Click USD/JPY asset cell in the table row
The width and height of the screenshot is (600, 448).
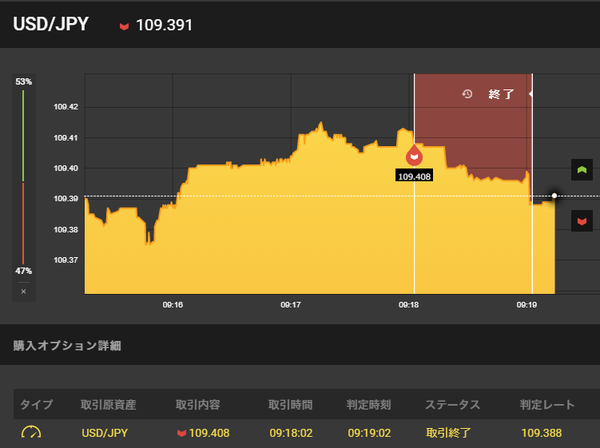(x=104, y=433)
